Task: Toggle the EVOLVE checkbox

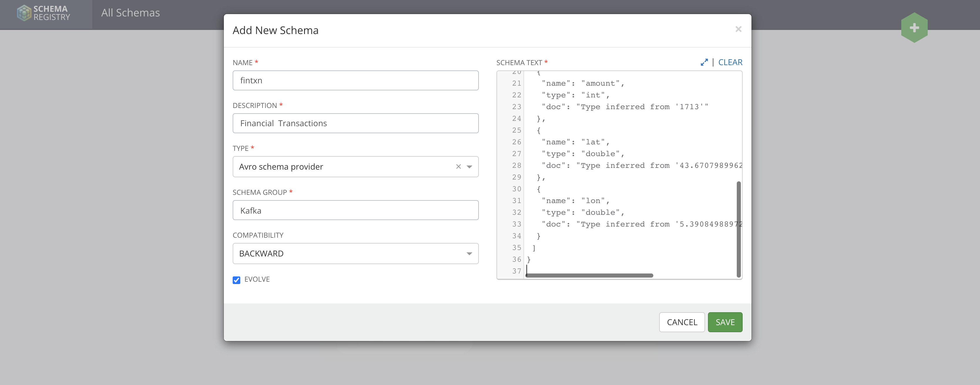Action: tap(236, 280)
